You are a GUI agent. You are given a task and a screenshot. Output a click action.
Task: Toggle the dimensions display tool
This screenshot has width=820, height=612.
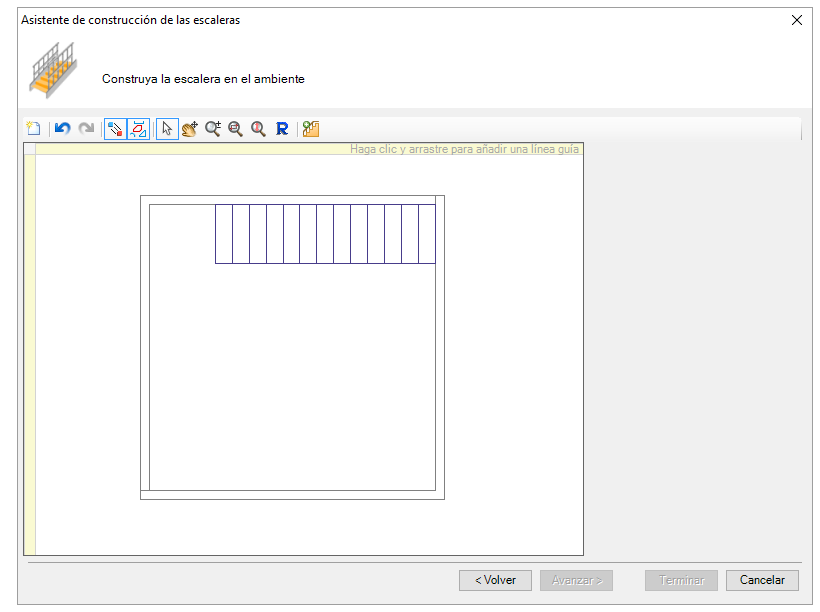pos(139,129)
